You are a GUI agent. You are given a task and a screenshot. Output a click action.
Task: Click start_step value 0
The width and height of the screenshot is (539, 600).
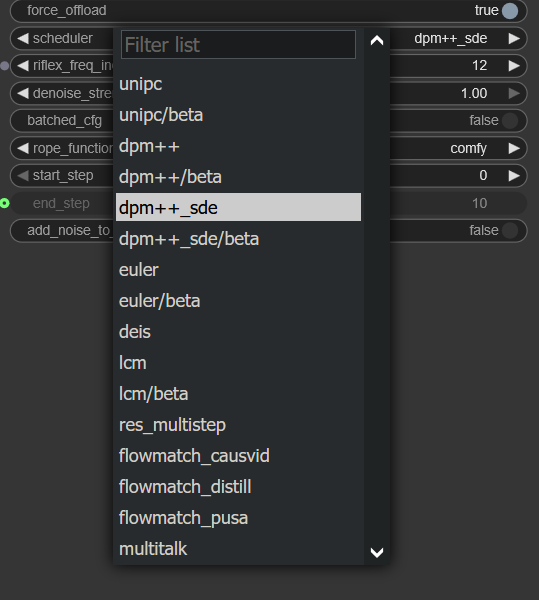483,175
